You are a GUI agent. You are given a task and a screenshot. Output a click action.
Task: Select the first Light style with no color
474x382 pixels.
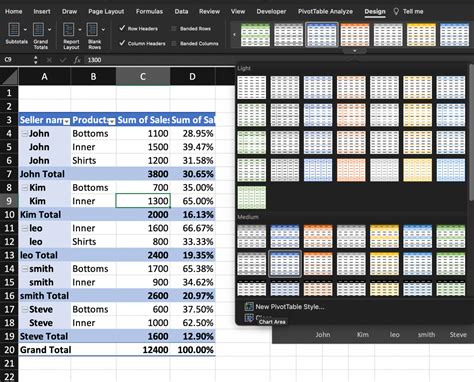click(x=252, y=87)
